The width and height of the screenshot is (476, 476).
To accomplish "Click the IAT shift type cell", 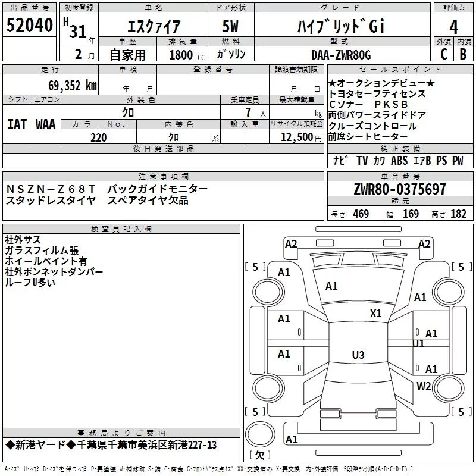I will pos(17,124).
